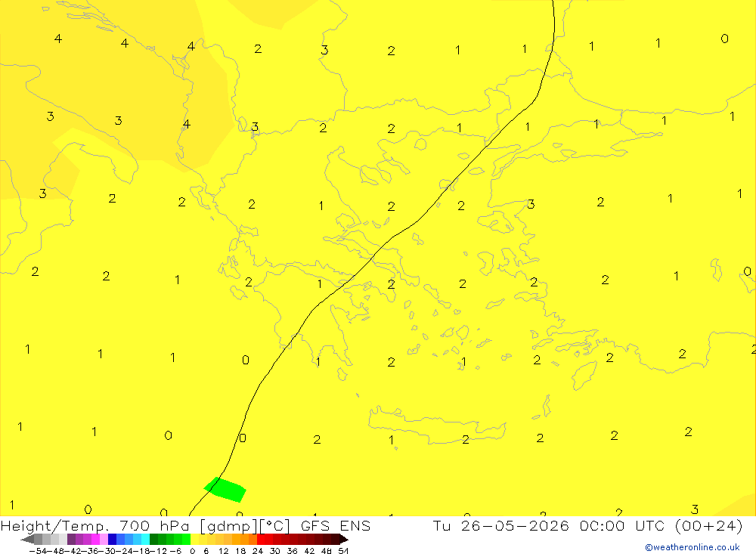Click the bright yellow swatch in the color scale
Image resolution: width=756 pixels, height=554 pixels.
point(194,539)
